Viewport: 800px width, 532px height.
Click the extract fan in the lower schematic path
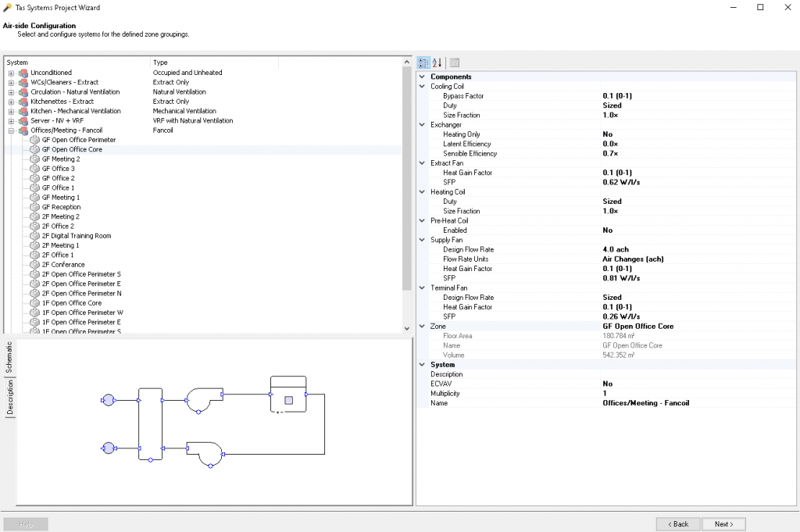point(207,453)
